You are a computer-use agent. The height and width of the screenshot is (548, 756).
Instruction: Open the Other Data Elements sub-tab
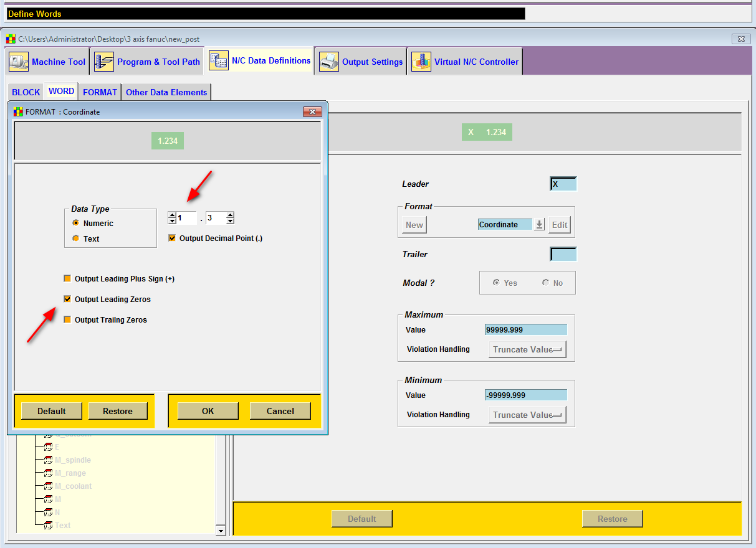pos(166,92)
